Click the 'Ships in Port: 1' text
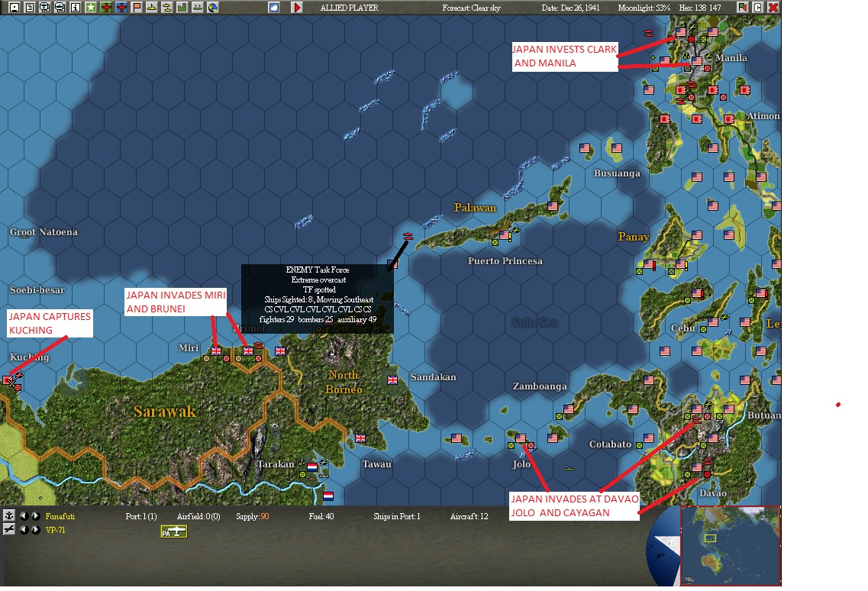868x591 pixels. click(x=396, y=516)
